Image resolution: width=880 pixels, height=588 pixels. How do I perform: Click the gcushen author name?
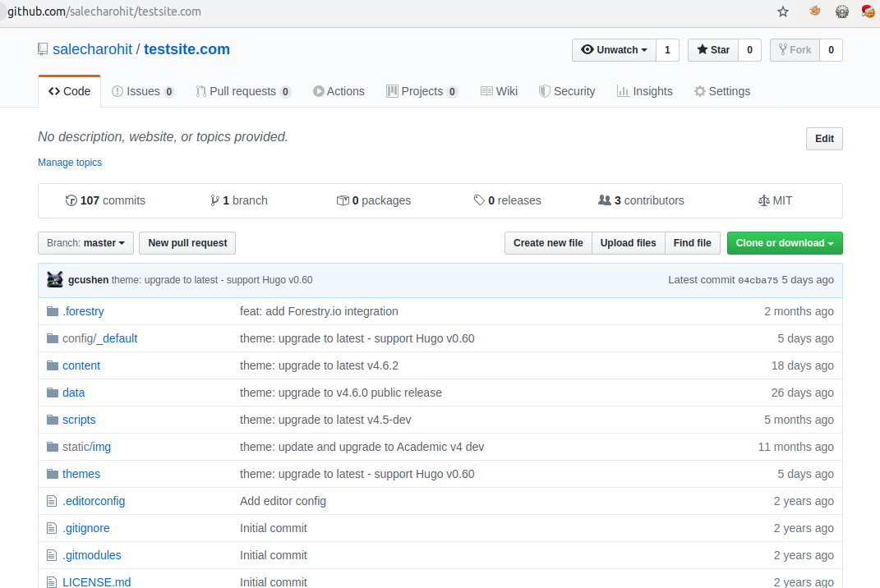pyautogui.click(x=88, y=280)
